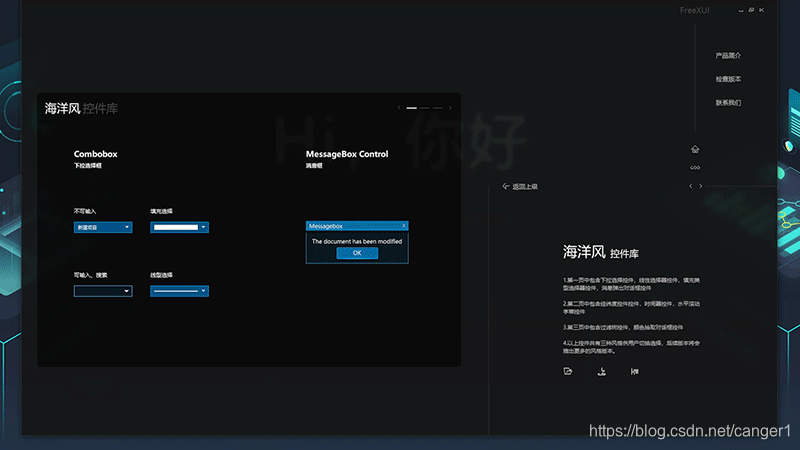Select the first page indicator dash

(412, 108)
